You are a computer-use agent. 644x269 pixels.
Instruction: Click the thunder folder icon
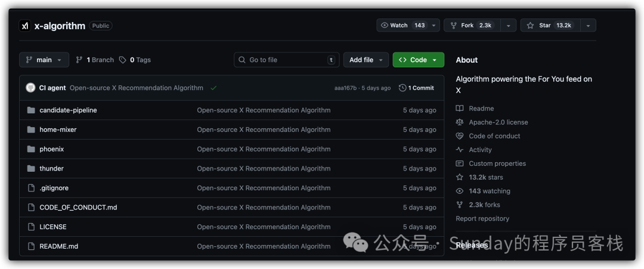pyautogui.click(x=31, y=168)
